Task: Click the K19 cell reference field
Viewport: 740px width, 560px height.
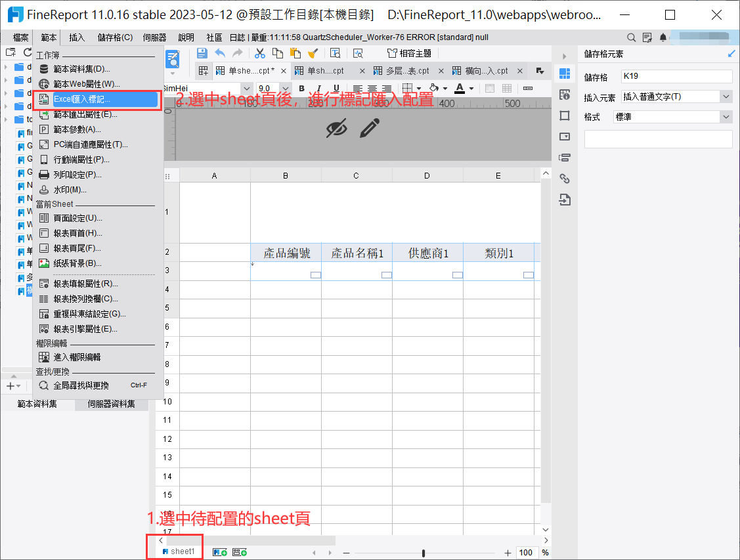Action: coord(676,77)
